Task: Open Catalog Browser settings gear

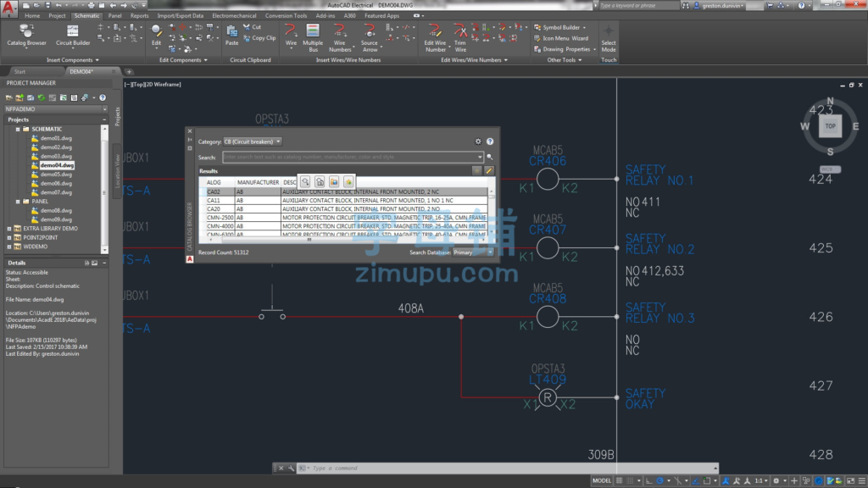Action: [x=478, y=141]
